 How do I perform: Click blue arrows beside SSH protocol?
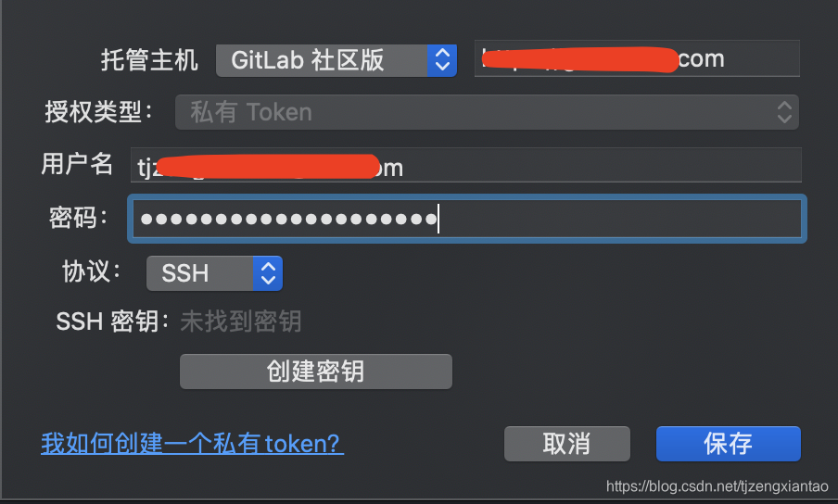[x=268, y=273]
